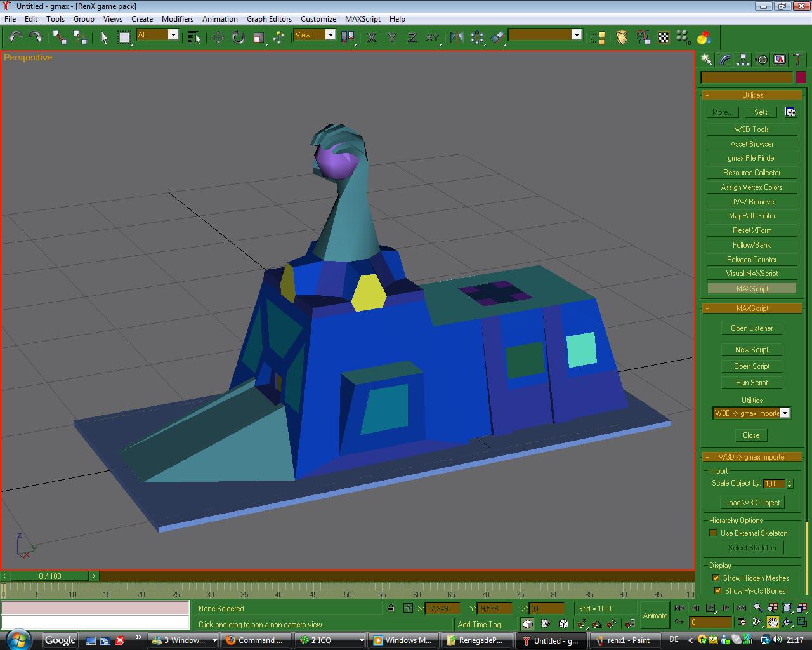Select the Rotate tool in the toolbar
The width and height of the screenshot is (812, 650).
pos(238,37)
